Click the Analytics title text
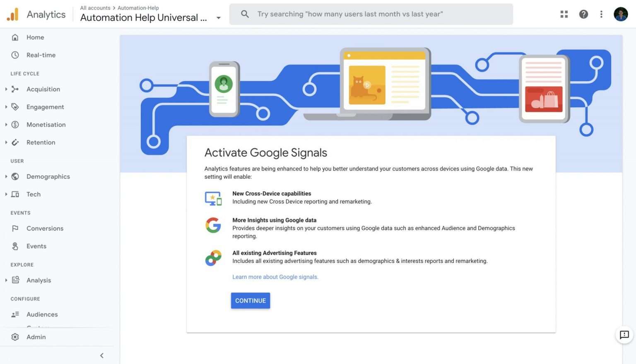The width and height of the screenshot is (636, 364). (x=46, y=14)
